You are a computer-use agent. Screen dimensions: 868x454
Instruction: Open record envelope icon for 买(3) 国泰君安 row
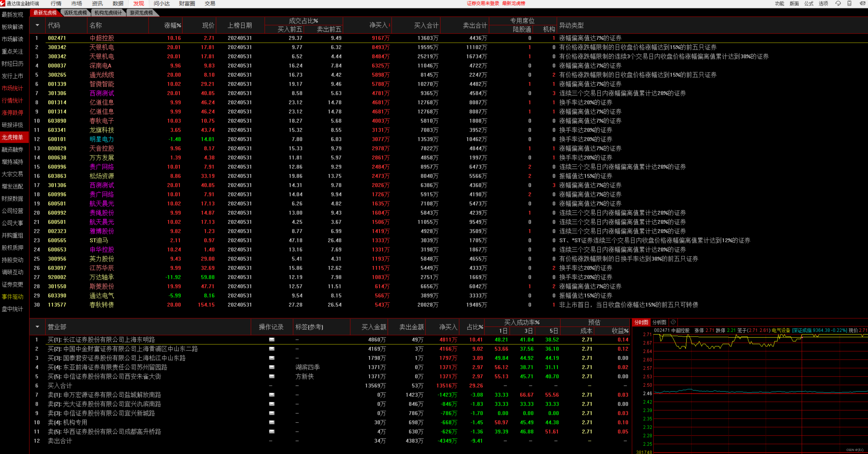(272, 358)
